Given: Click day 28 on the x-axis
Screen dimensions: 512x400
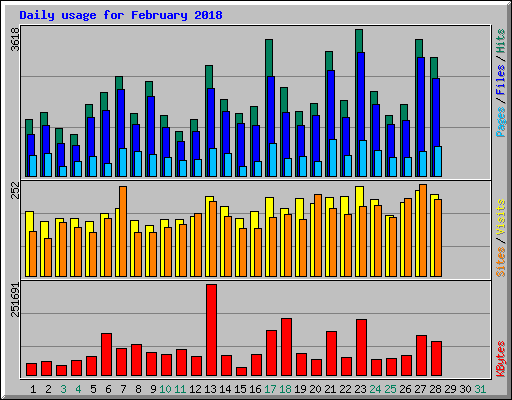Looking at the screenshot, I should [x=435, y=389].
